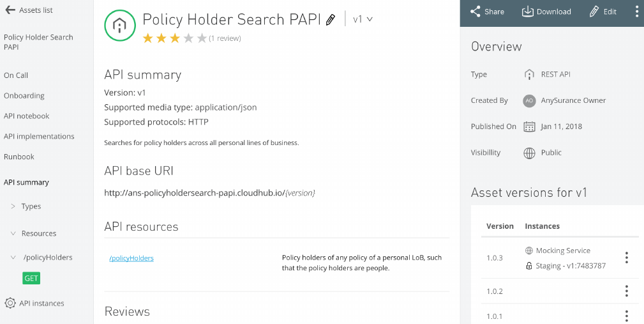Open more options for version 1.0.3
Image resolution: width=644 pixels, height=324 pixels.
click(626, 258)
